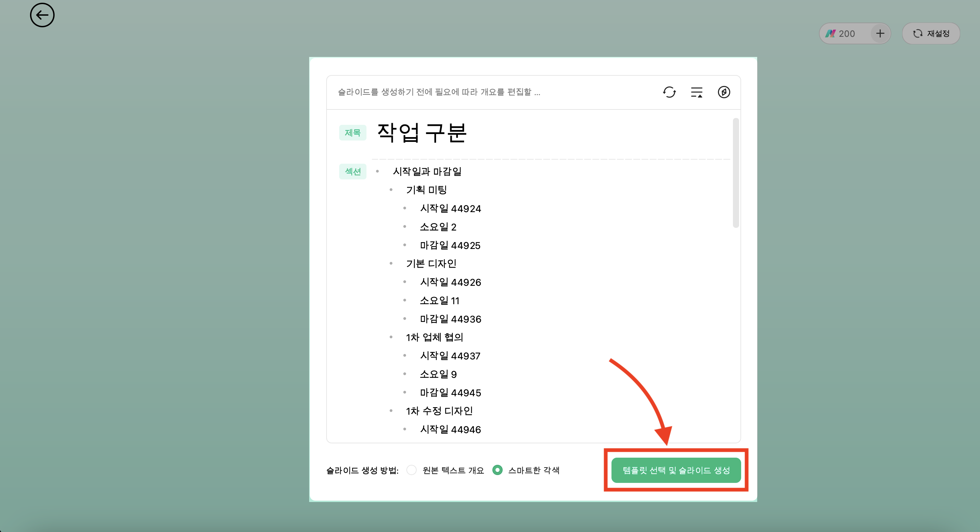Viewport: 980px width, 532px height.
Task: Click the 재설정 reset button
Action: coord(931,33)
